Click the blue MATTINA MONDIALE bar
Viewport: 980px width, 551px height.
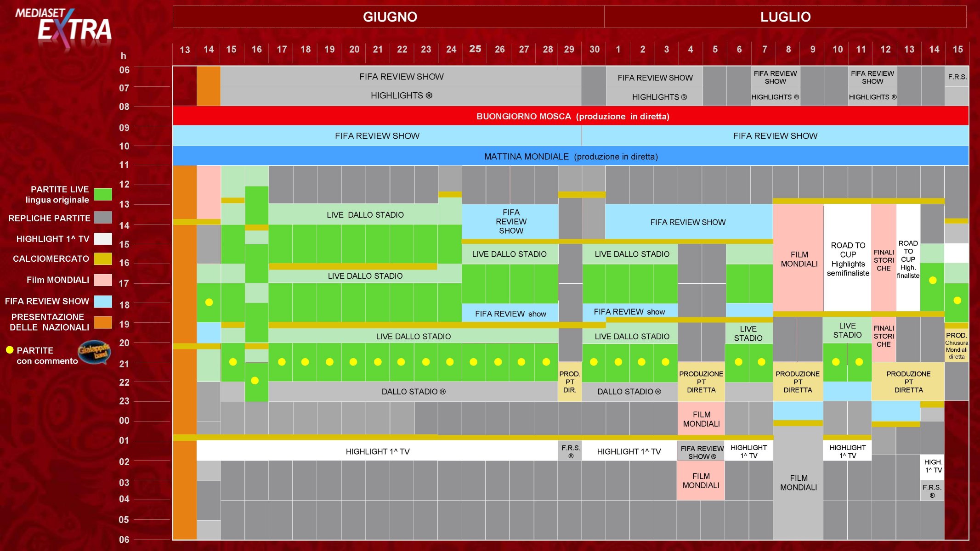(x=571, y=157)
